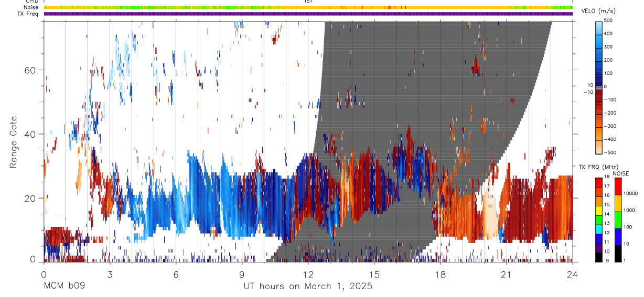The image size is (644, 297).
Task: Click the 21 tick on UT hours axis
Action: [x=507, y=274]
